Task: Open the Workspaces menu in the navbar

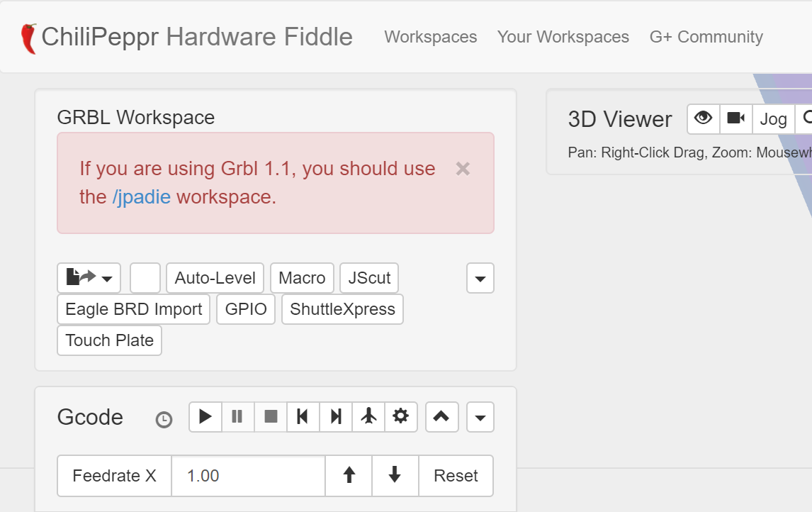Action: (431, 37)
